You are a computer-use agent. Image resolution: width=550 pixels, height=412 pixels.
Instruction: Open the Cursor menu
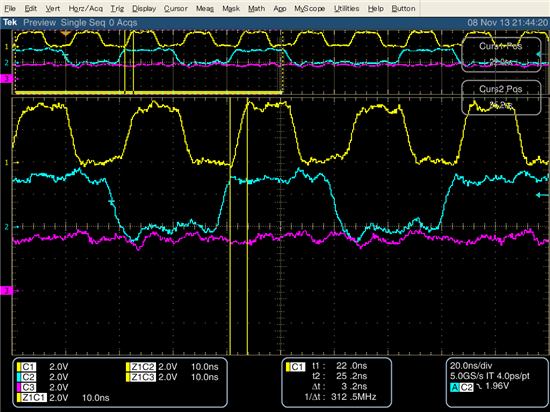click(175, 8)
